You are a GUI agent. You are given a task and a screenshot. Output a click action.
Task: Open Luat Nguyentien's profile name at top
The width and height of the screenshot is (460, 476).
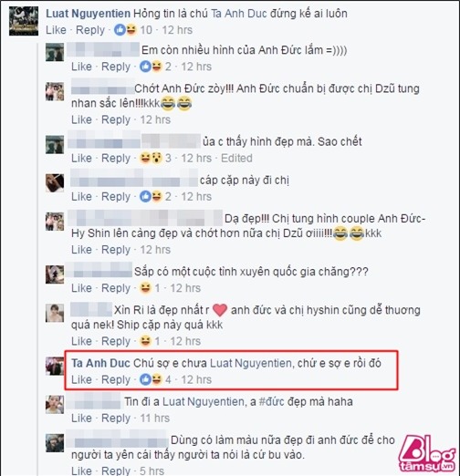point(88,14)
